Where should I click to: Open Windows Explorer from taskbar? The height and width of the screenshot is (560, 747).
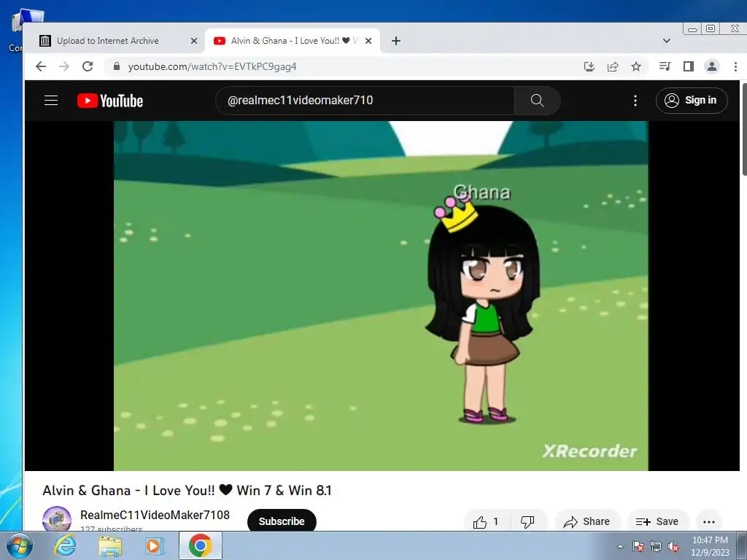click(x=110, y=545)
